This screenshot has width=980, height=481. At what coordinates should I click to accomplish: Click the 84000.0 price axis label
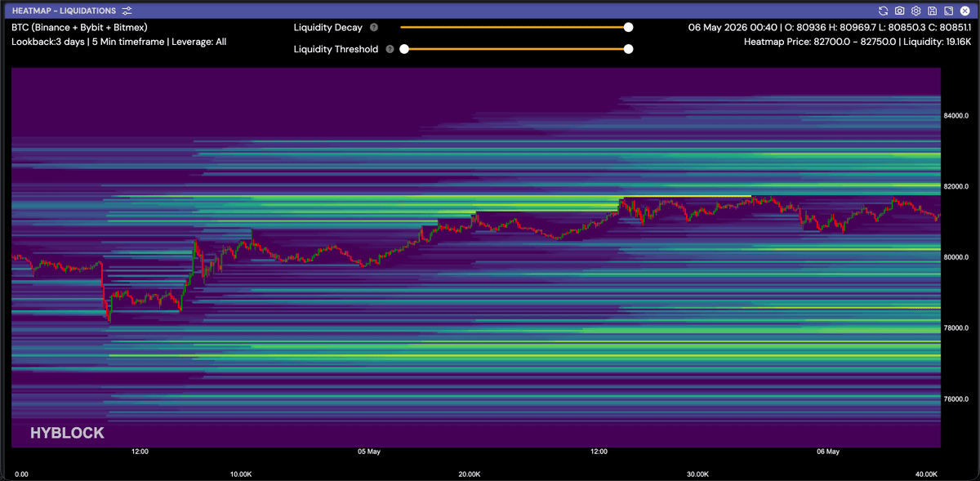pyautogui.click(x=956, y=116)
